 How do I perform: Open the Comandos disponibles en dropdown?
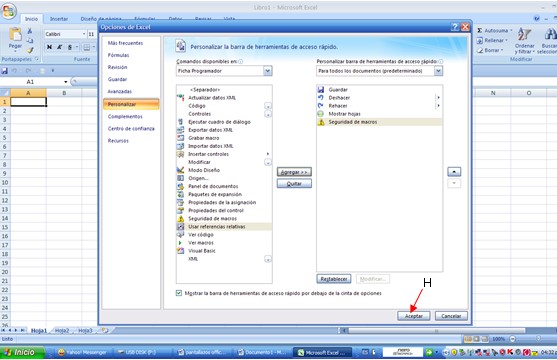(x=267, y=71)
